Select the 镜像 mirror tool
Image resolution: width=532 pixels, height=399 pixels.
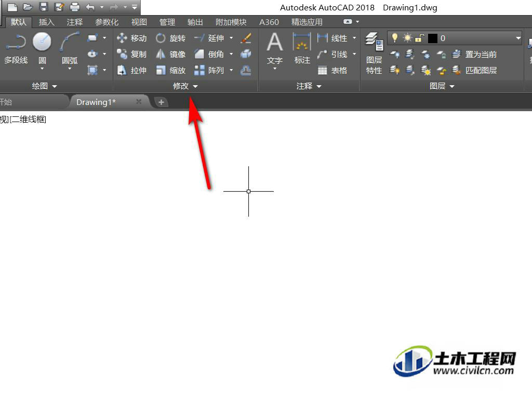(x=170, y=54)
